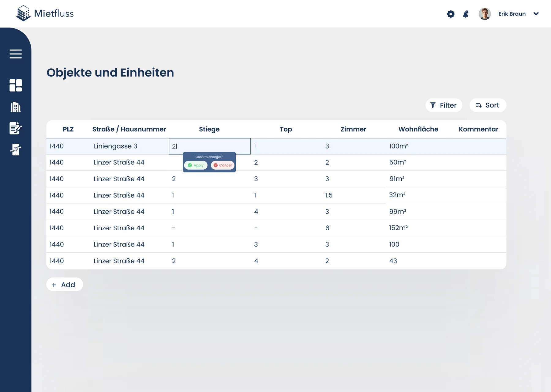Open the contract edit document icon
Viewport: 551px width, 392px height.
point(16,128)
